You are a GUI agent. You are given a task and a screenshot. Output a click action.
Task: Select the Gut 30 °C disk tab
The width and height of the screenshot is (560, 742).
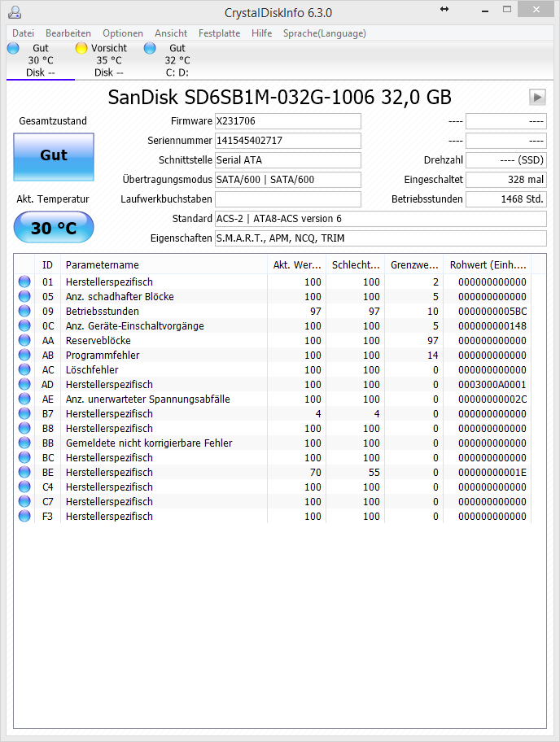pyautogui.click(x=40, y=60)
